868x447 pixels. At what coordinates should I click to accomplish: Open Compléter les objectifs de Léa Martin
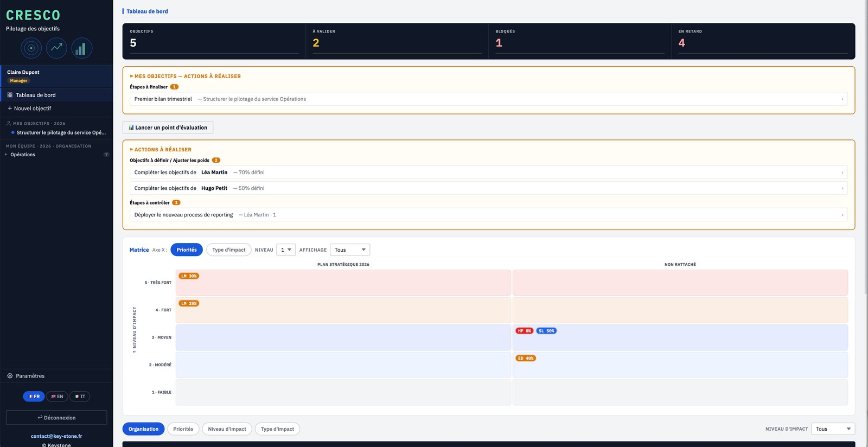(488, 173)
